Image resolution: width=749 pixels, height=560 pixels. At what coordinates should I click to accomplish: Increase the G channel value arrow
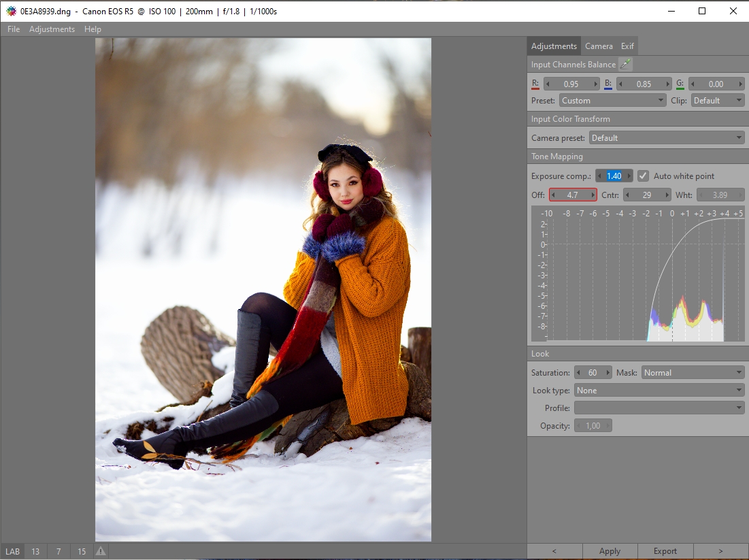coord(739,84)
